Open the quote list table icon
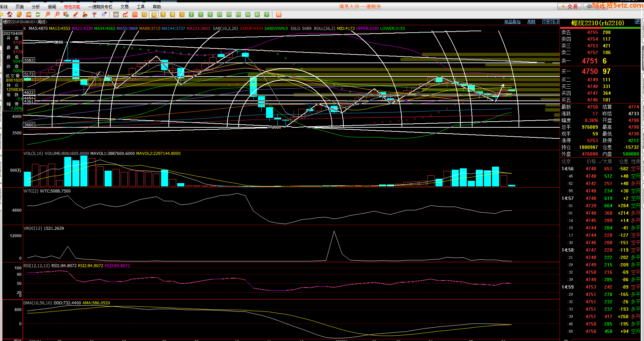Image resolution: width=644 pixels, height=341 pixels. (116, 14)
